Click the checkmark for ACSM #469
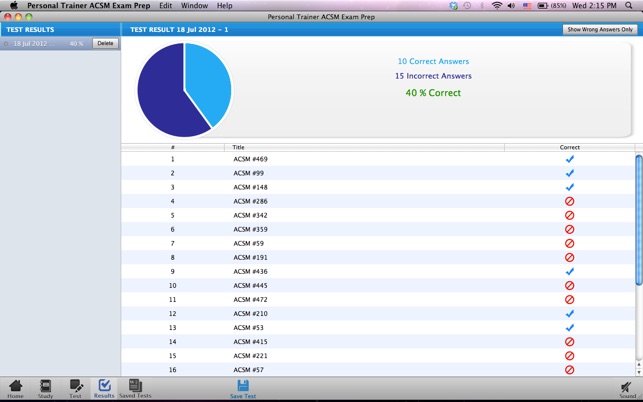The image size is (643, 402). pos(570,159)
